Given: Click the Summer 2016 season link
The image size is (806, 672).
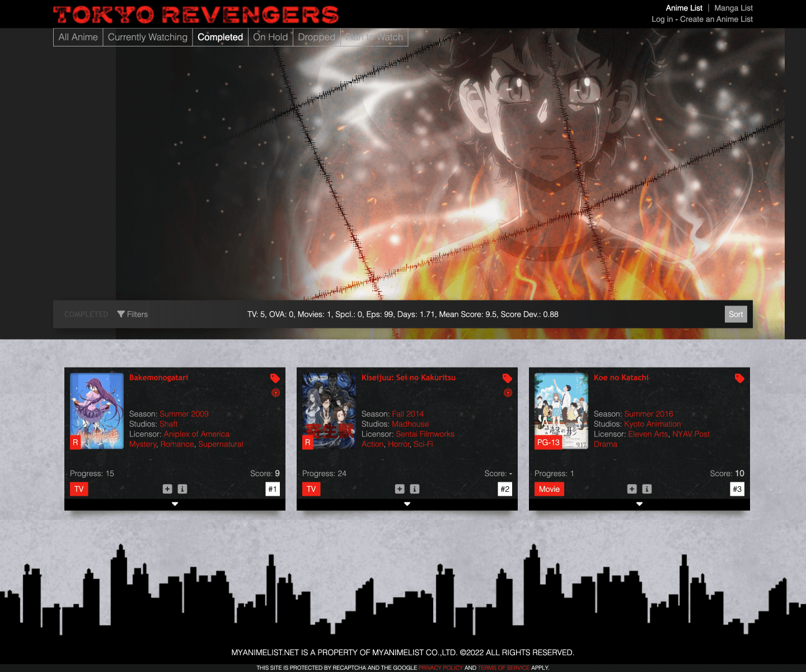Looking at the screenshot, I should (649, 414).
